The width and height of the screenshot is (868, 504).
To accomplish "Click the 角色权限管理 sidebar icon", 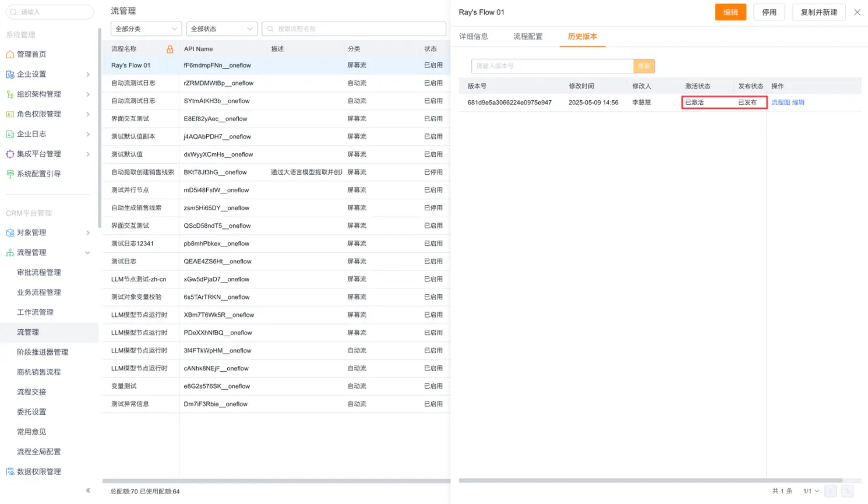I will 10,114.
